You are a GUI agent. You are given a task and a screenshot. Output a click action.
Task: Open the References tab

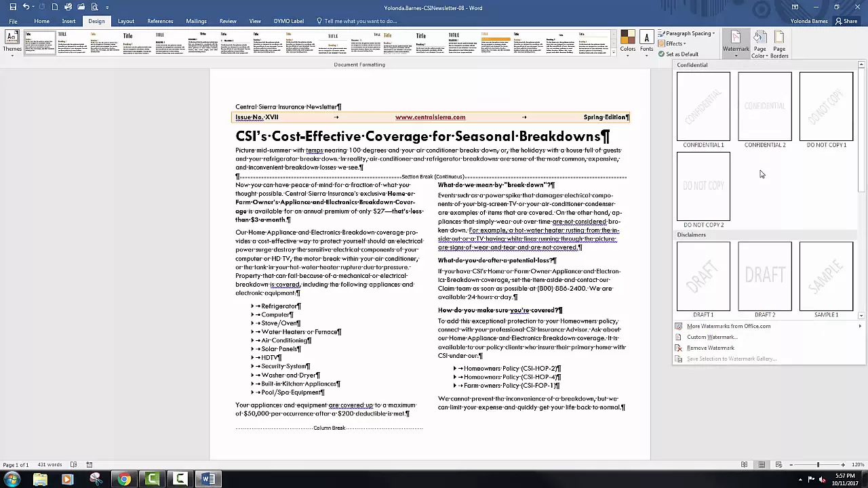point(160,21)
